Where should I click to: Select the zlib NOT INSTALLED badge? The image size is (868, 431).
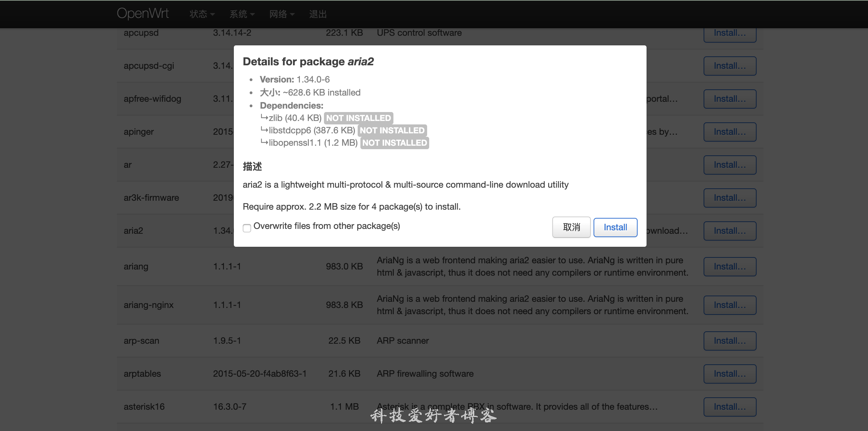[x=358, y=118]
